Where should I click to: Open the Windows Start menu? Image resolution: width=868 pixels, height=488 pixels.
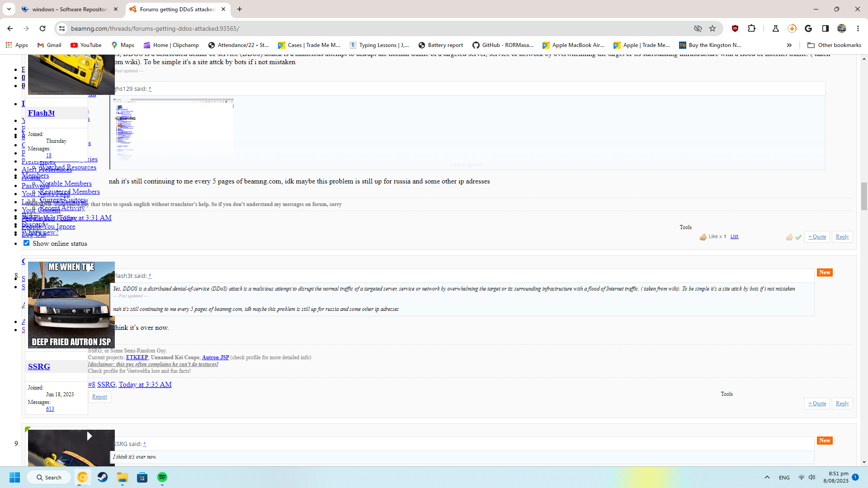click(x=15, y=477)
